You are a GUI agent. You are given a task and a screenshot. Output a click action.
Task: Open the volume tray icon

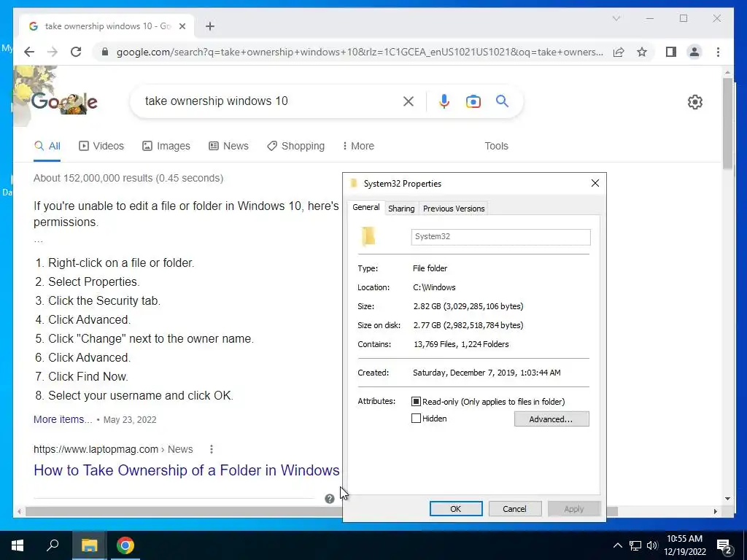(652, 545)
